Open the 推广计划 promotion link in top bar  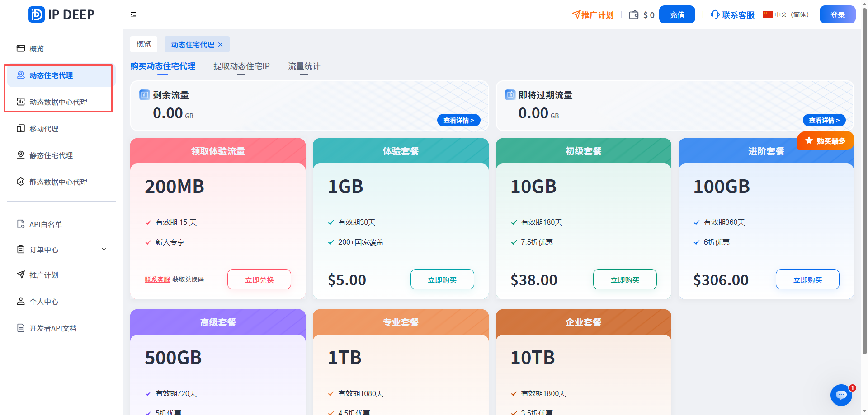(x=592, y=14)
